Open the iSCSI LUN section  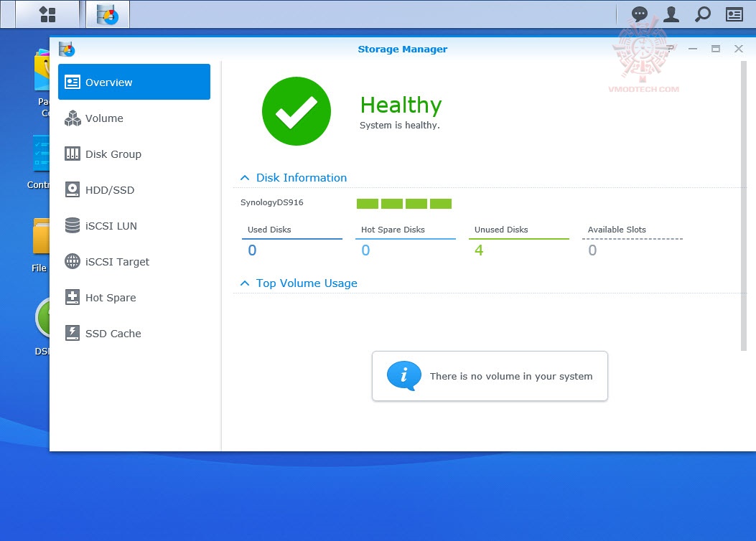coord(134,225)
